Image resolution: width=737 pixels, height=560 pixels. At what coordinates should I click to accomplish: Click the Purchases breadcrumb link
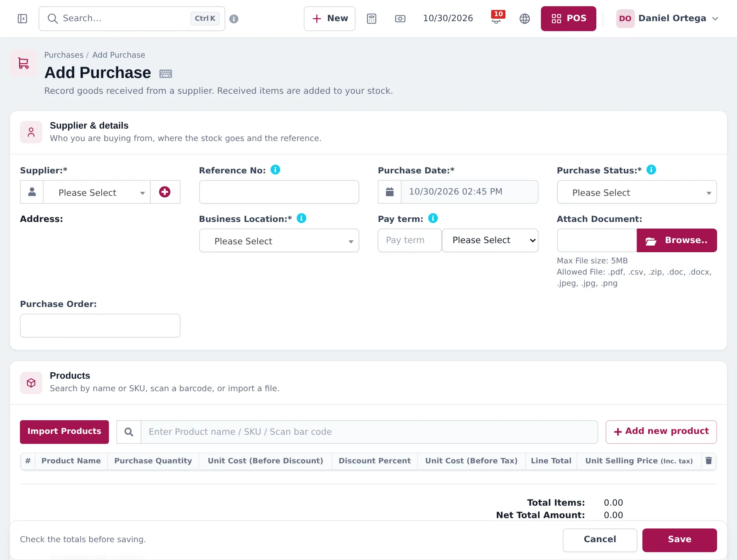(x=64, y=55)
